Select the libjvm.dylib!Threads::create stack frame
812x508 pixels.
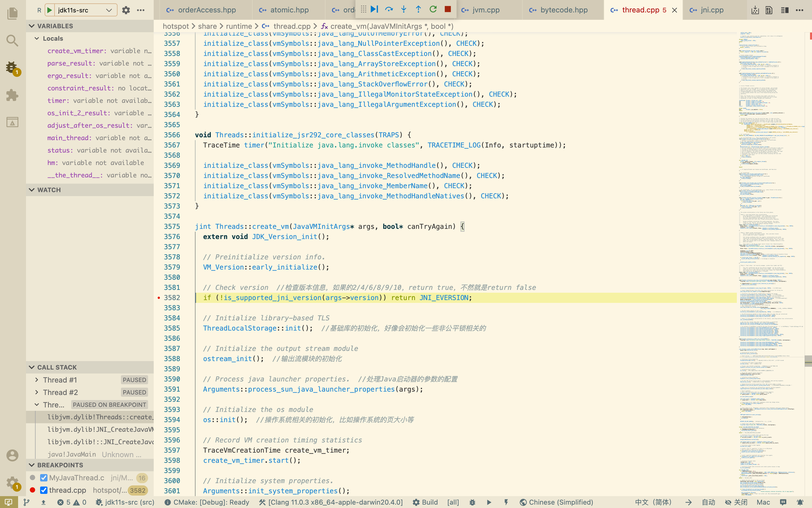click(90, 417)
